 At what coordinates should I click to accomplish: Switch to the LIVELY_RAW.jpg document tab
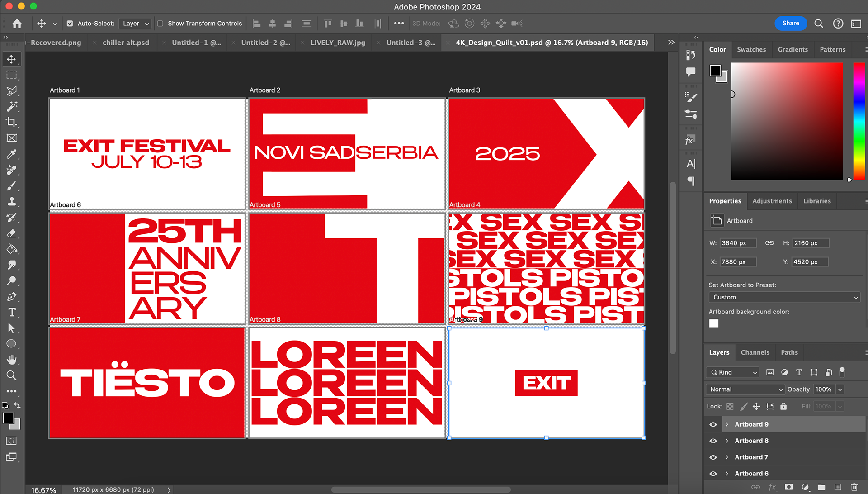point(337,42)
